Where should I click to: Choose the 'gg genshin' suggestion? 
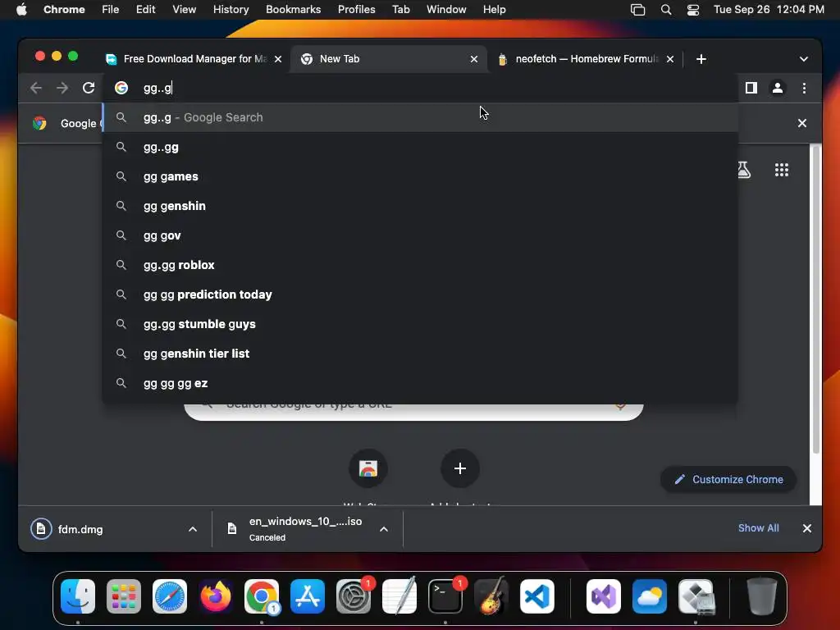coord(421,206)
